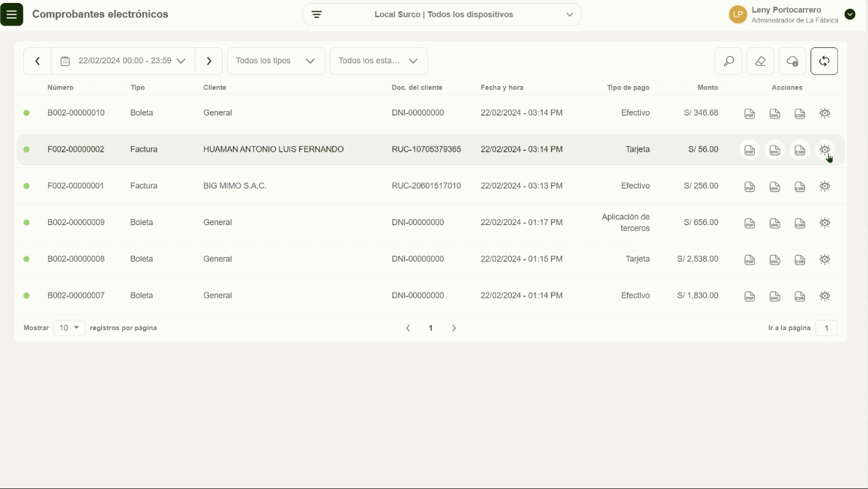Click document RUC-20601517010
The width and height of the screenshot is (868, 489).
pos(427,185)
